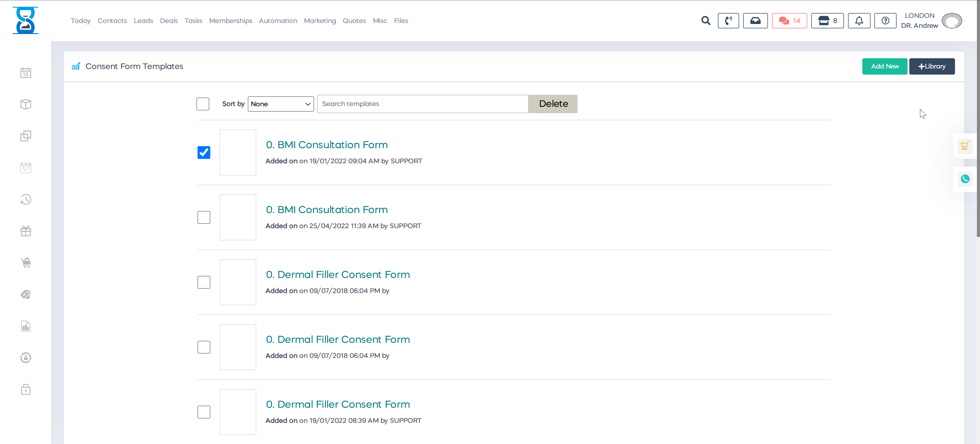Open the notifications bell icon

(859, 20)
